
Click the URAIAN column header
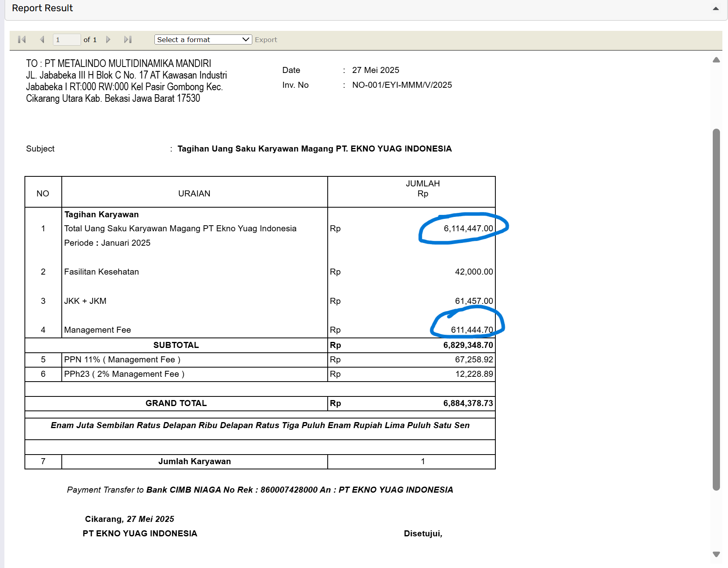click(194, 194)
